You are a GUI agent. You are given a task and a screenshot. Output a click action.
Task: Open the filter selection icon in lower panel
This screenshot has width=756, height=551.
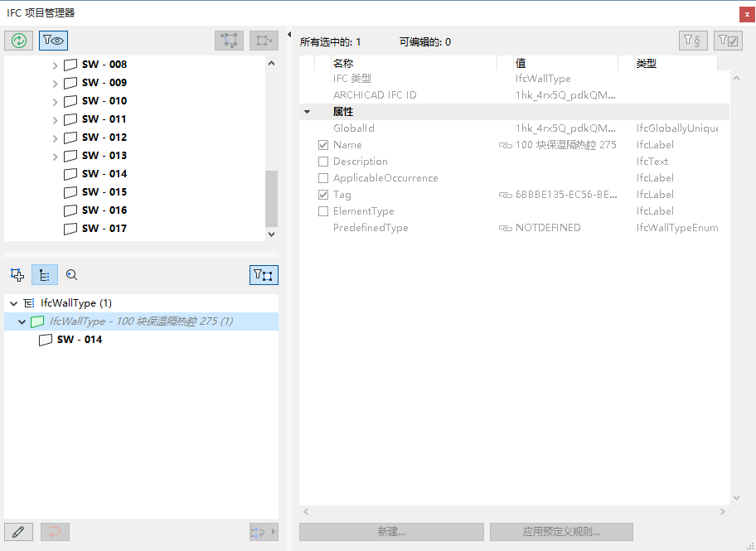264,274
